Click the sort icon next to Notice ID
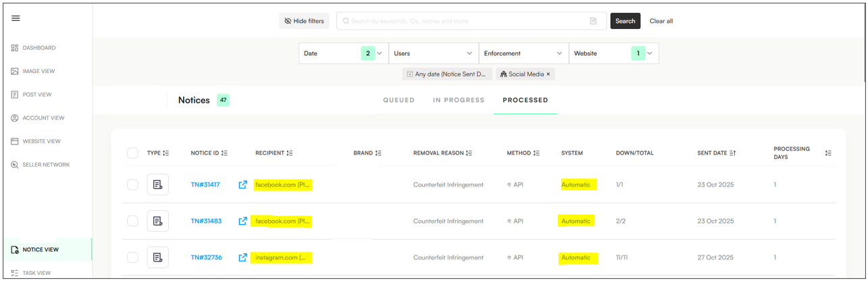868x281 pixels. pos(224,153)
